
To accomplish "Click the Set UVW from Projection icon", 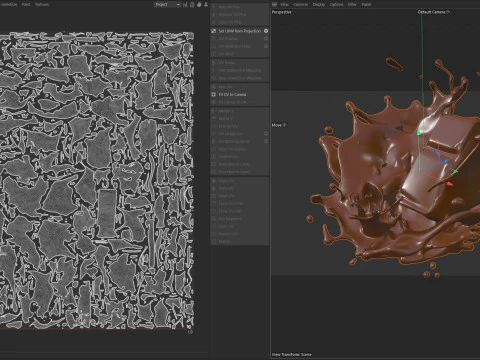I will pos(214,31).
